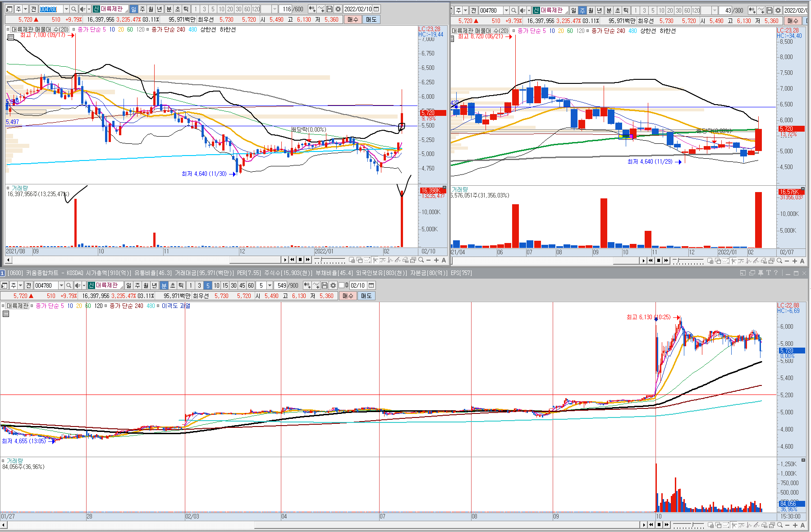Click the plus zoom-in icon under daily chart
811x532 pixels.
click(x=436, y=260)
